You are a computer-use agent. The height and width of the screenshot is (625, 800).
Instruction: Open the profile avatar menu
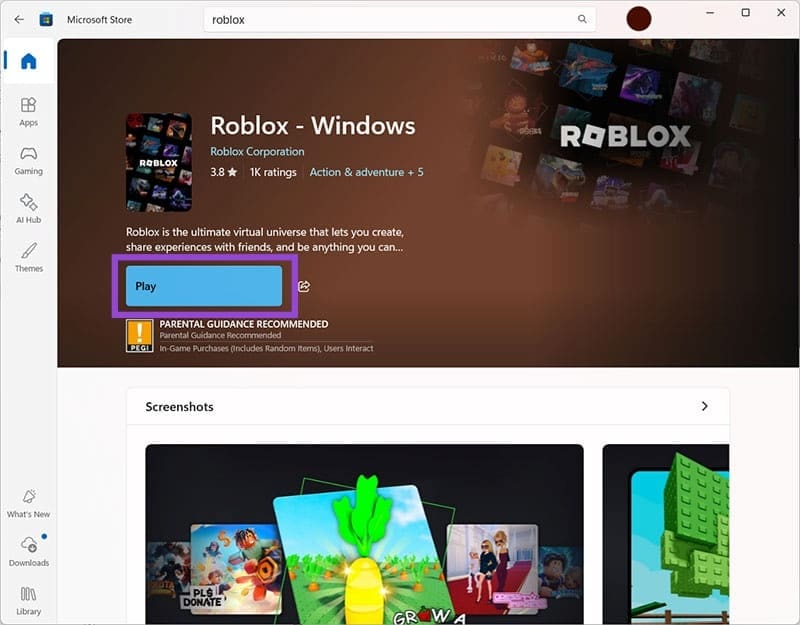[639, 19]
